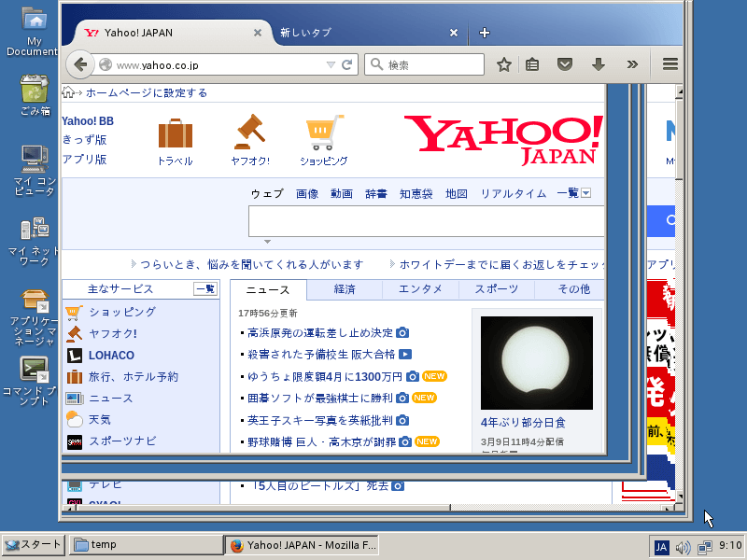
Task: Open the Firefox hamburger menu
Action: coord(669,64)
